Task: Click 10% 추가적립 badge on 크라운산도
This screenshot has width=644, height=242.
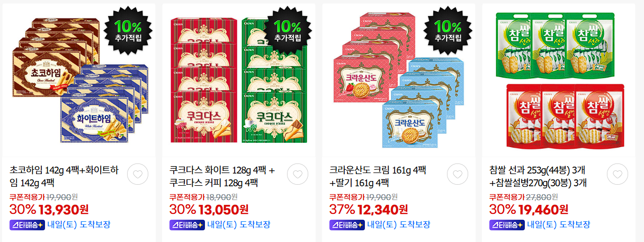Action: tap(448, 30)
